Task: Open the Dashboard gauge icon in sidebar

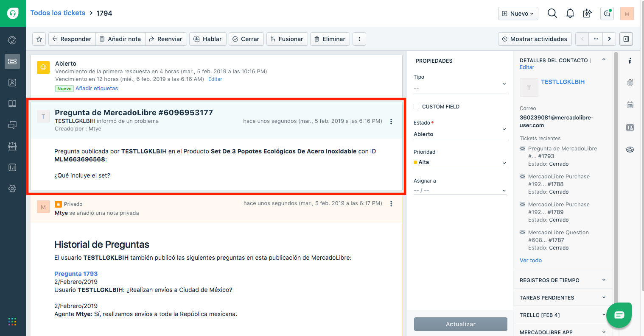Action: (12, 40)
